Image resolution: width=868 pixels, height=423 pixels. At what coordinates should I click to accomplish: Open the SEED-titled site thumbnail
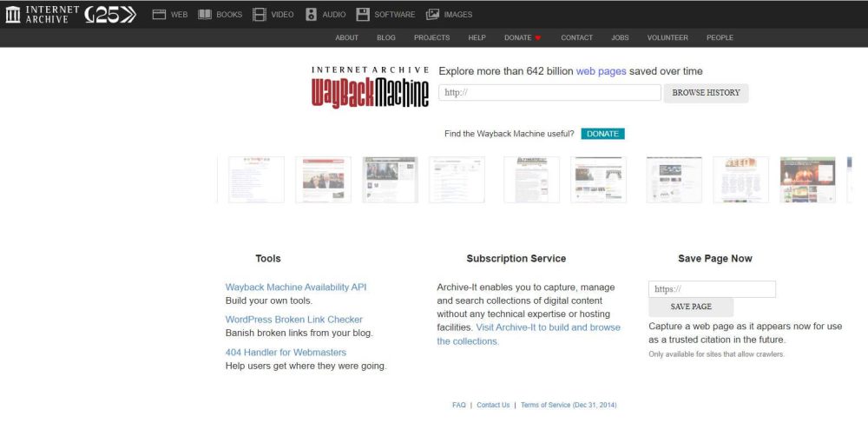tap(740, 180)
